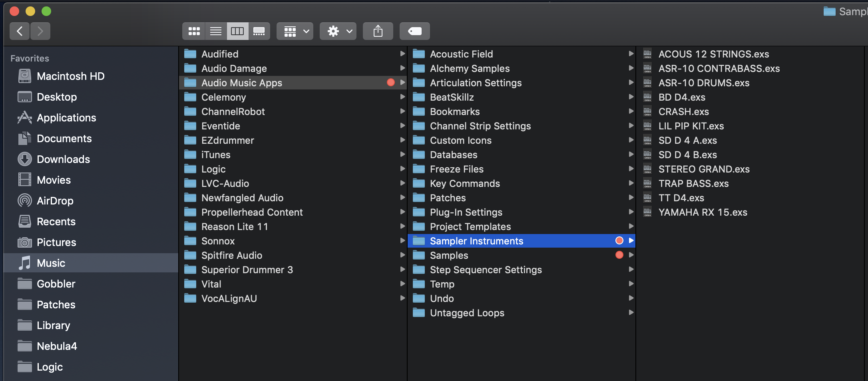Click the Share toolbar icon
This screenshot has width=868, height=381.
378,31
